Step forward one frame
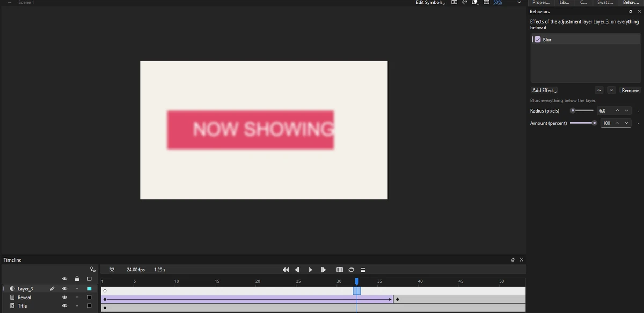Screen dimensions: 644x313 pos(323,270)
